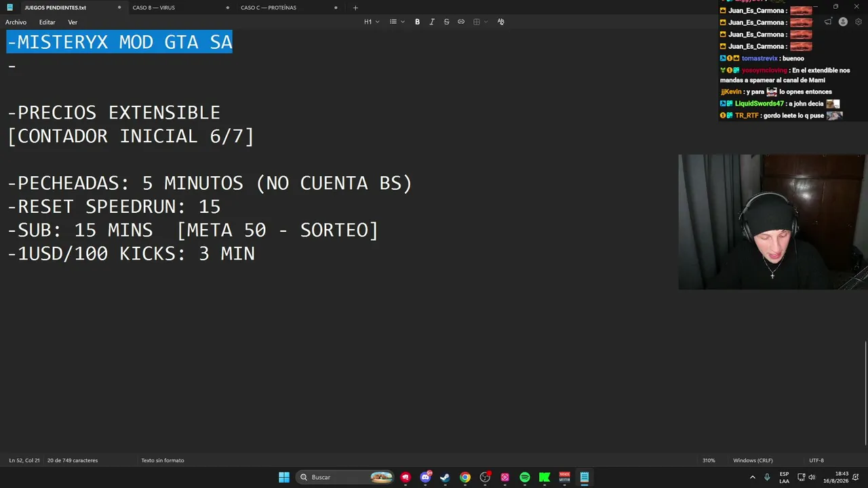This screenshot has height=488, width=868.
Task: Add a new Notepad tab
Action: [355, 7]
